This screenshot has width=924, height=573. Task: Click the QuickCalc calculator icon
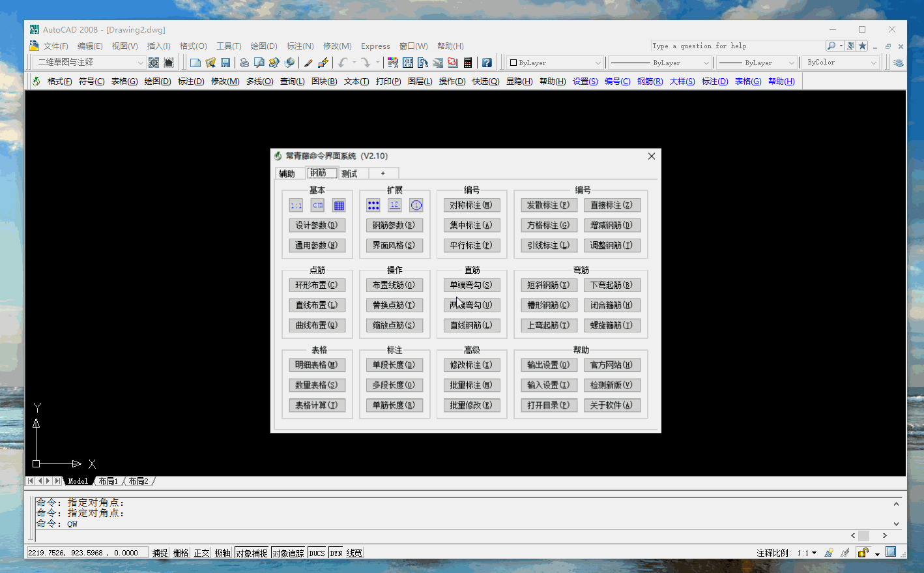pyautogui.click(x=468, y=63)
